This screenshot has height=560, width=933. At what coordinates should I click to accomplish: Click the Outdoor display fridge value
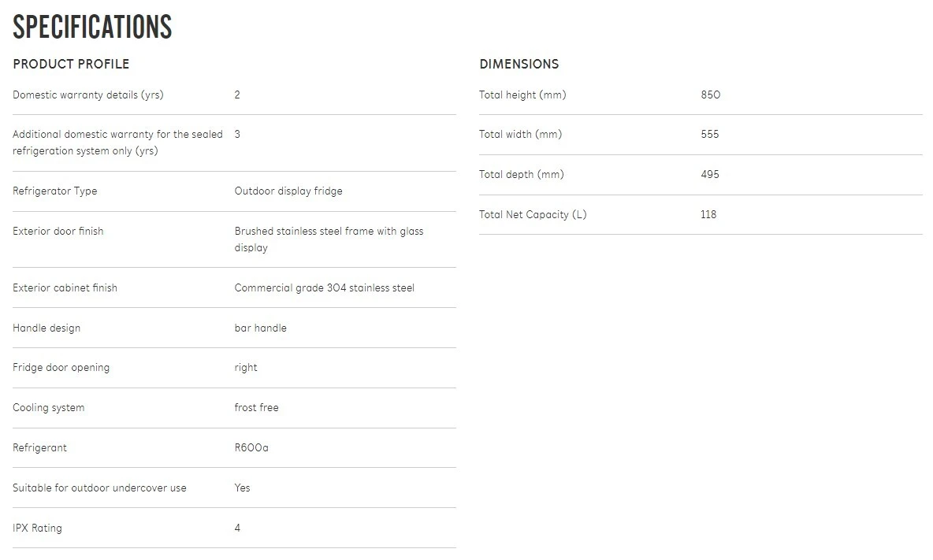tap(288, 191)
